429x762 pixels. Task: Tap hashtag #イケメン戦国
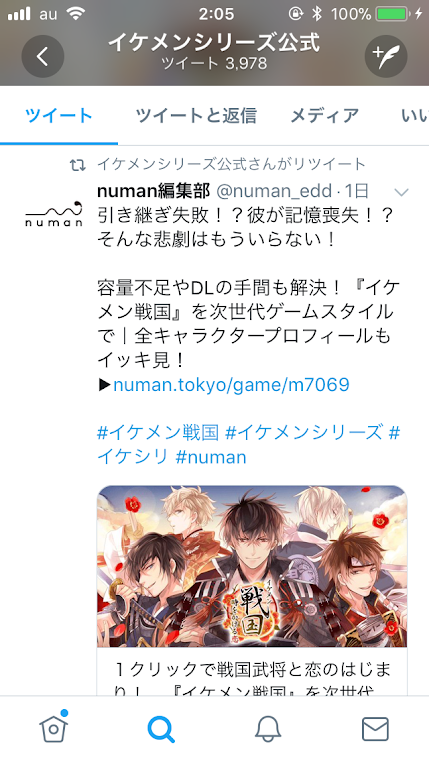point(158,432)
